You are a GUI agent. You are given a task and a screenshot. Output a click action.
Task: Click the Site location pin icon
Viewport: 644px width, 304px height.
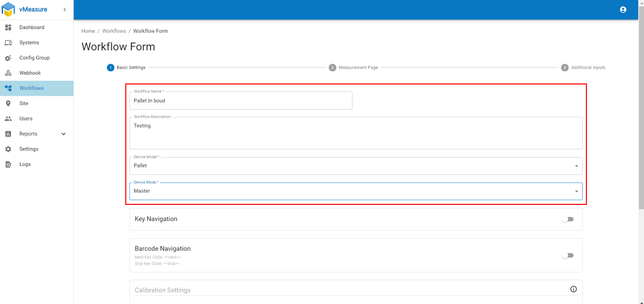8,103
